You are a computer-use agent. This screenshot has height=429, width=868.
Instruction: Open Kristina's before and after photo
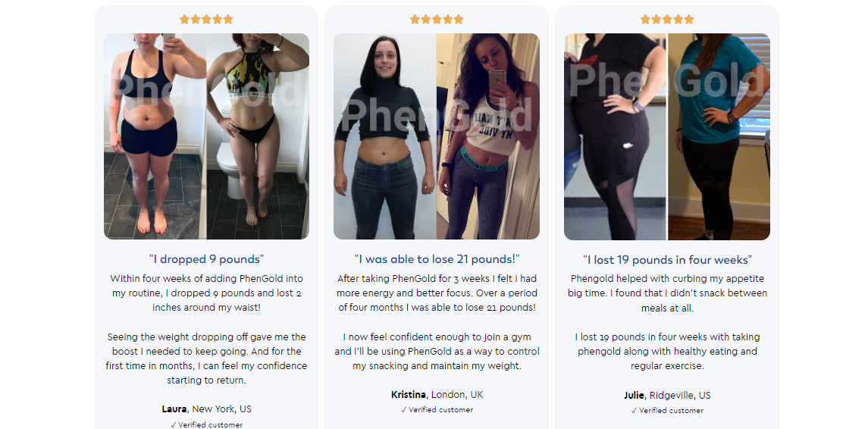tap(437, 136)
